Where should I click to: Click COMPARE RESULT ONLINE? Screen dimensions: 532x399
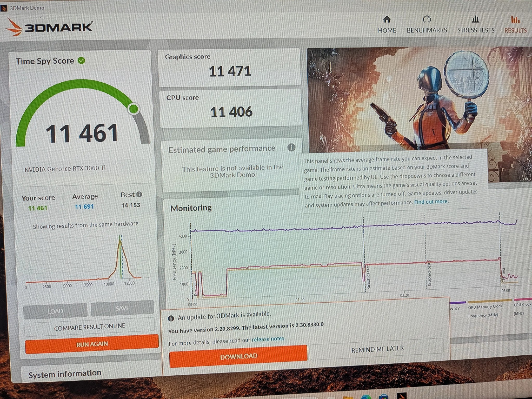coord(90,327)
